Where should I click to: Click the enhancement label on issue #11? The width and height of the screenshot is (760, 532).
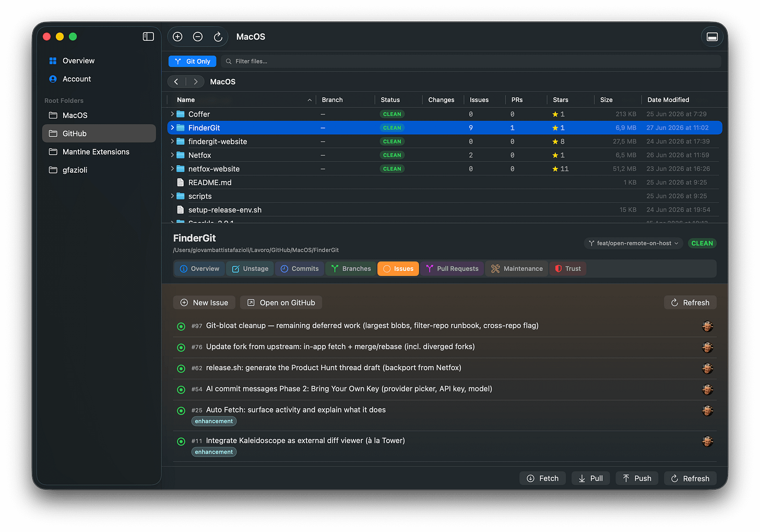click(214, 452)
